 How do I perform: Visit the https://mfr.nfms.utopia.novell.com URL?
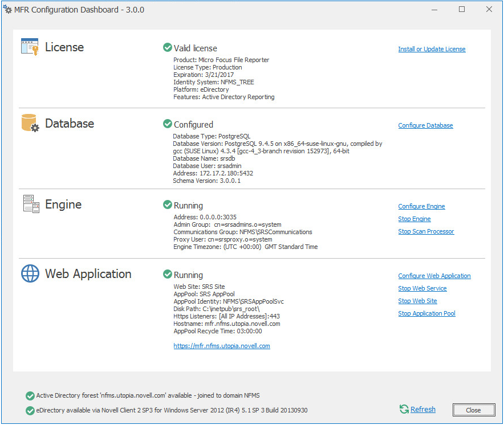[222, 346]
